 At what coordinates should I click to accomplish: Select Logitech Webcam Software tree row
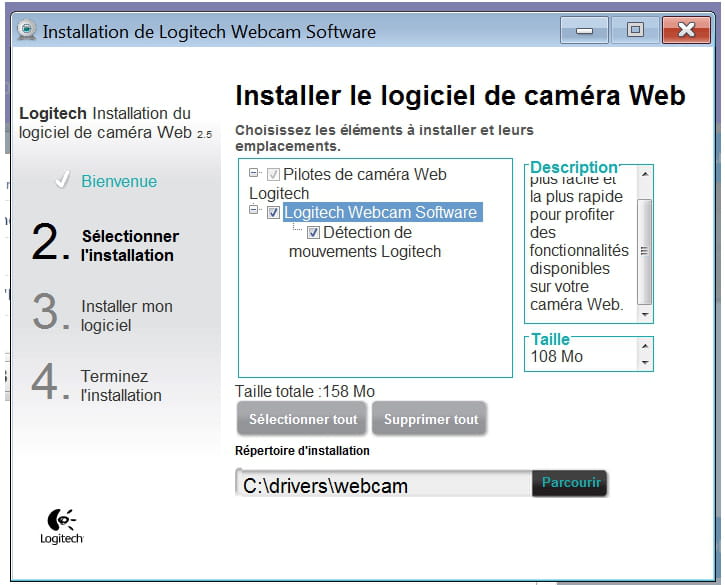tap(382, 212)
